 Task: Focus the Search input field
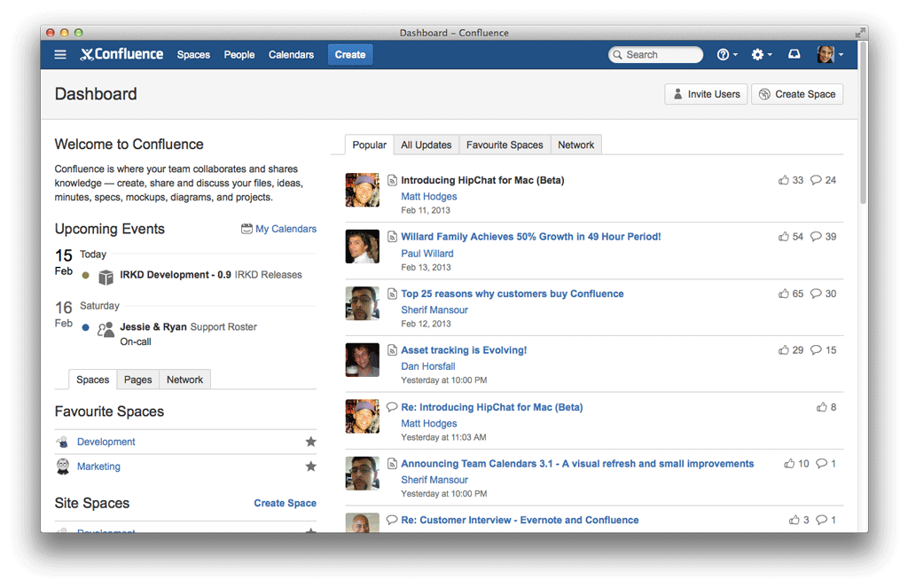[661, 55]
